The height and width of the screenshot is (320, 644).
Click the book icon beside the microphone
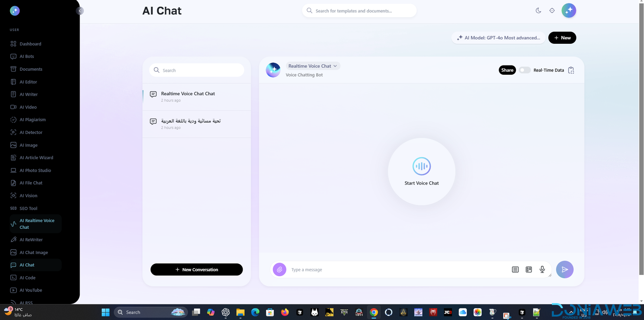click(x=528, y=269)
